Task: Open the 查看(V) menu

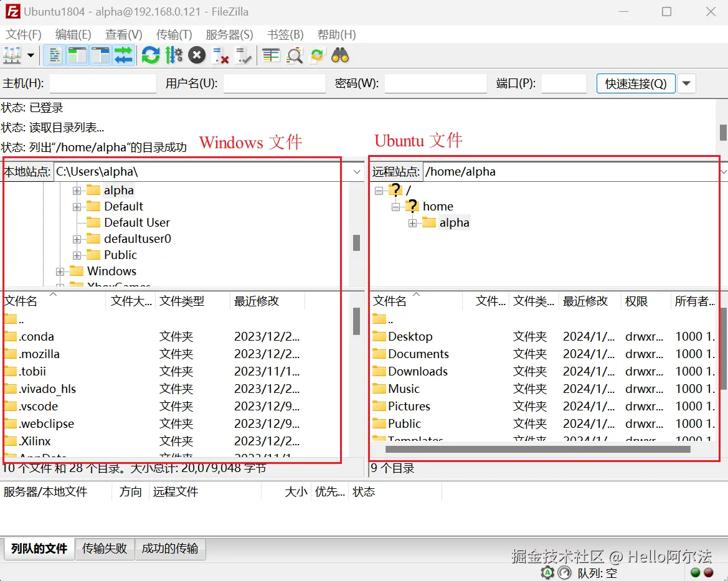Action: coord(123,35)
